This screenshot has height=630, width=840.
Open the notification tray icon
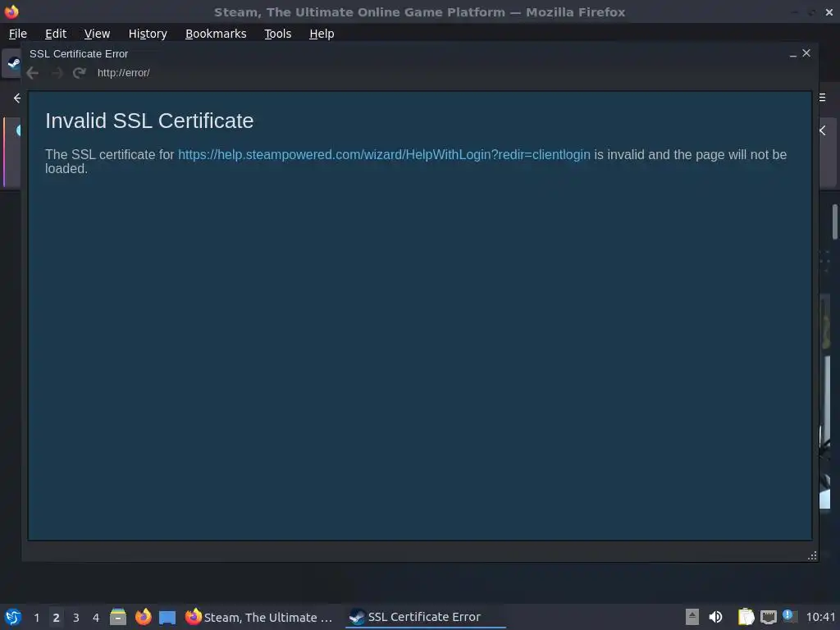(x=789, y=616)
